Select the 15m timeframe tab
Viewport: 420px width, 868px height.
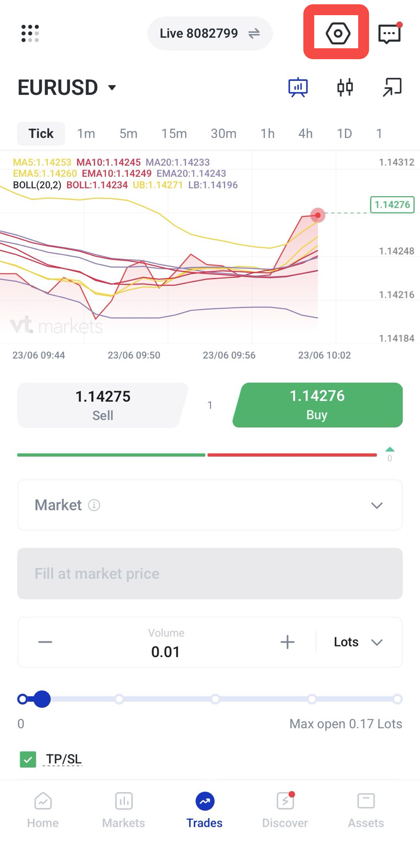click(174, 134)
